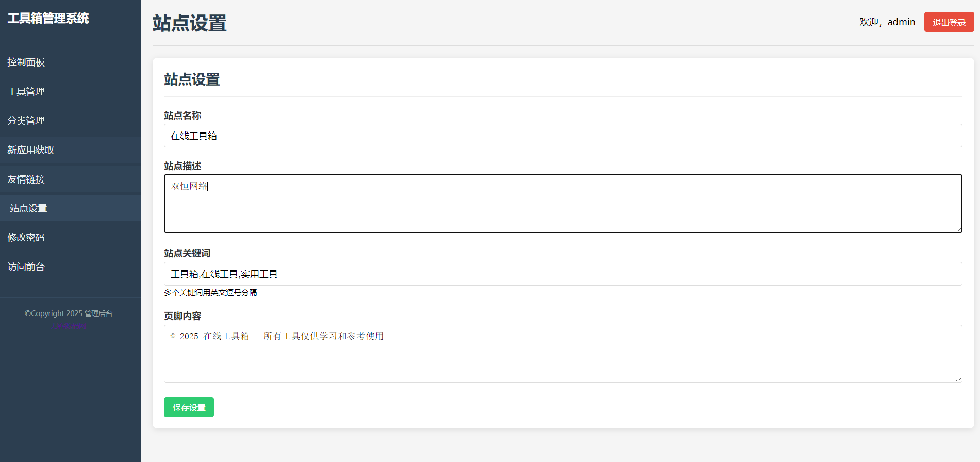Click the 站点关键词 field label

click(x=187, y=253)
